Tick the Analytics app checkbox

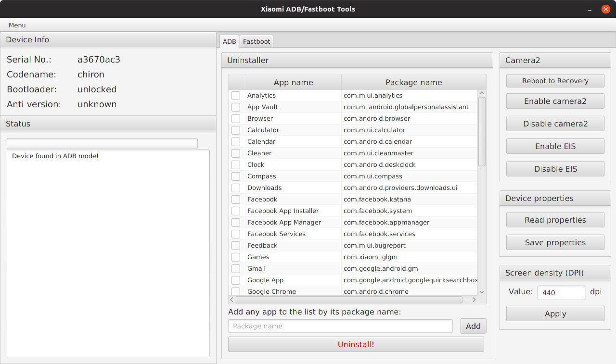[236, 96]
